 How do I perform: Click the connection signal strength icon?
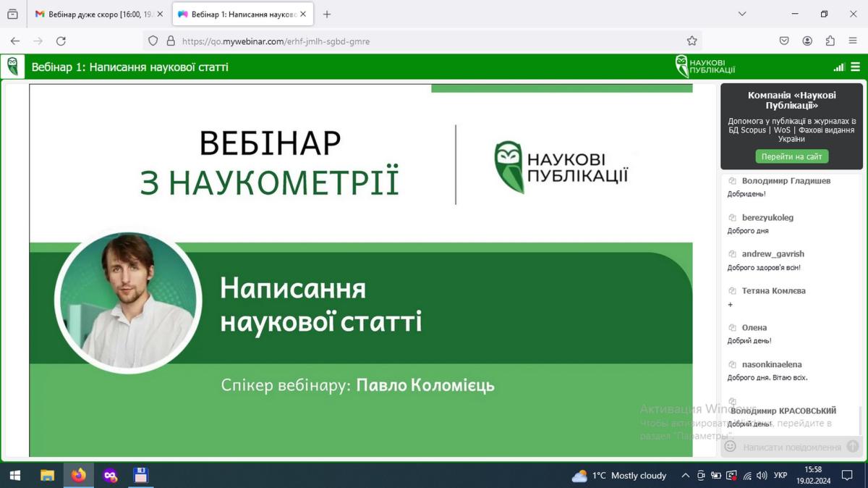839,67
